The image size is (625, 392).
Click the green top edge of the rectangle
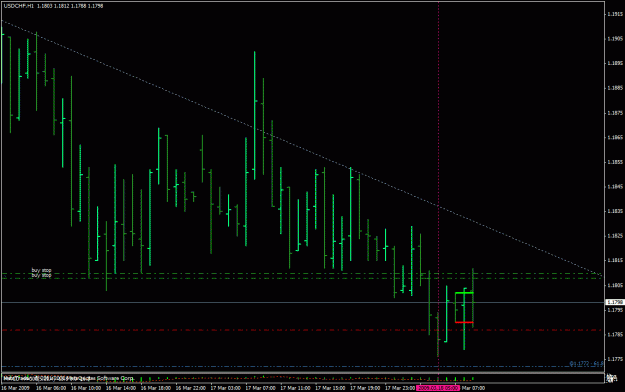pos(464,293)
